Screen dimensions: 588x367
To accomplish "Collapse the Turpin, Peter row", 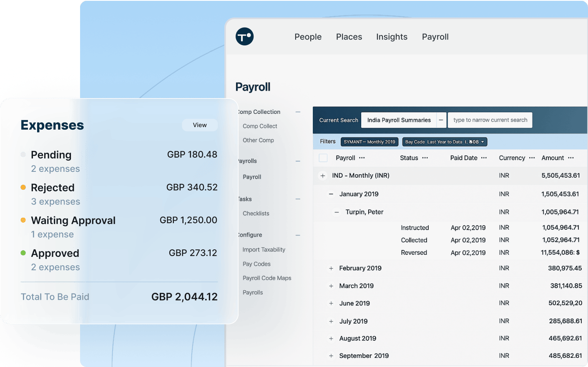I will tap(337, 212).
